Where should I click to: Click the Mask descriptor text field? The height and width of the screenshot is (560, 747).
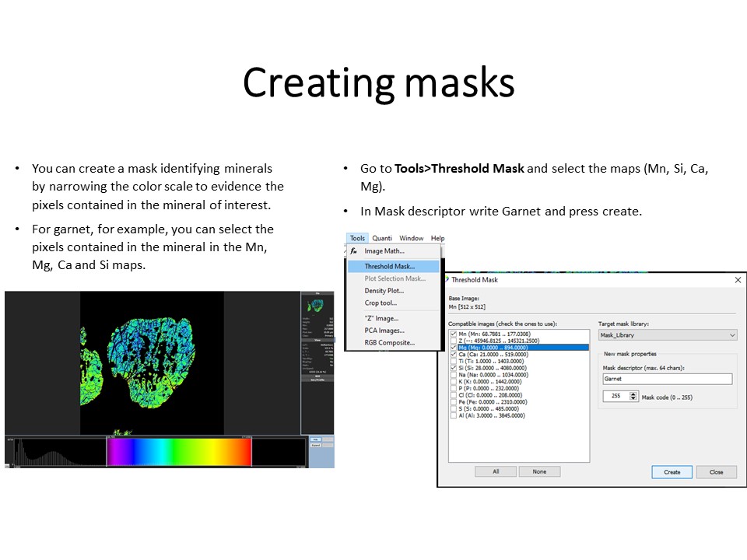click(x=667, y=379)
